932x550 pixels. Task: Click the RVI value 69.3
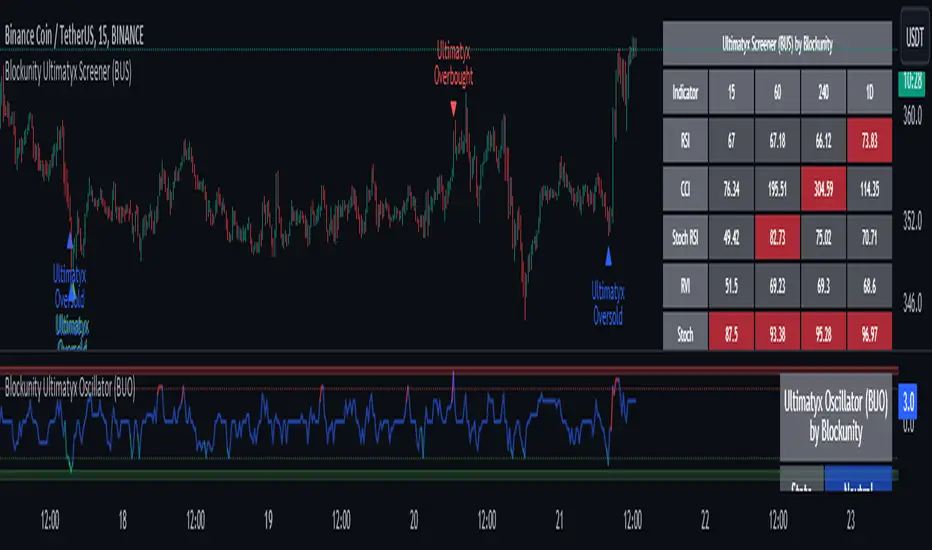(x=823, y=286)
